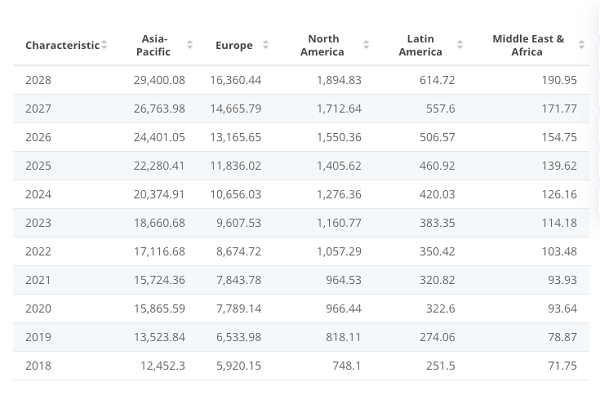Screen dimensions: 600x395
Task: Select the 2028 row year cell
Action: (38, 80)
